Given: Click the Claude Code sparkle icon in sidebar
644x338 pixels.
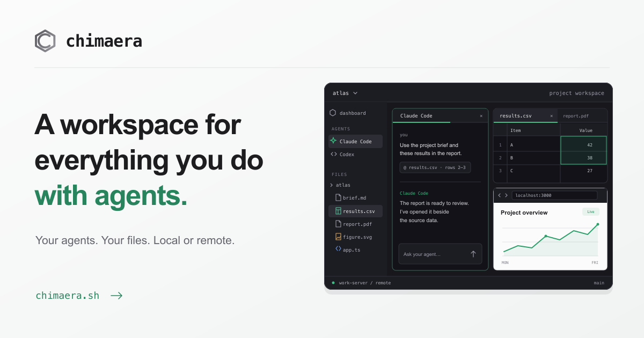Looking at the screenshot, I should coord(333,141).
